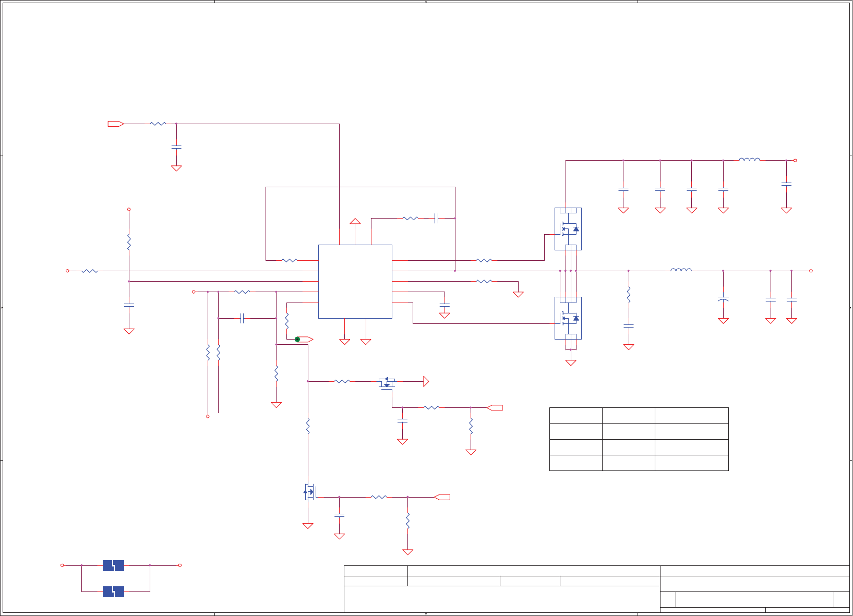Select the inductor on the main output line
This screenshot has height=616, width=853.
[x=681, y=270]
